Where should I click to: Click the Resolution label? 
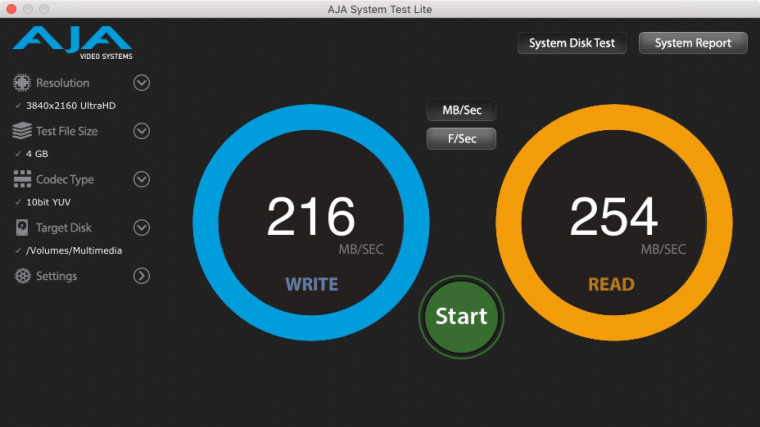coord(63,83)
